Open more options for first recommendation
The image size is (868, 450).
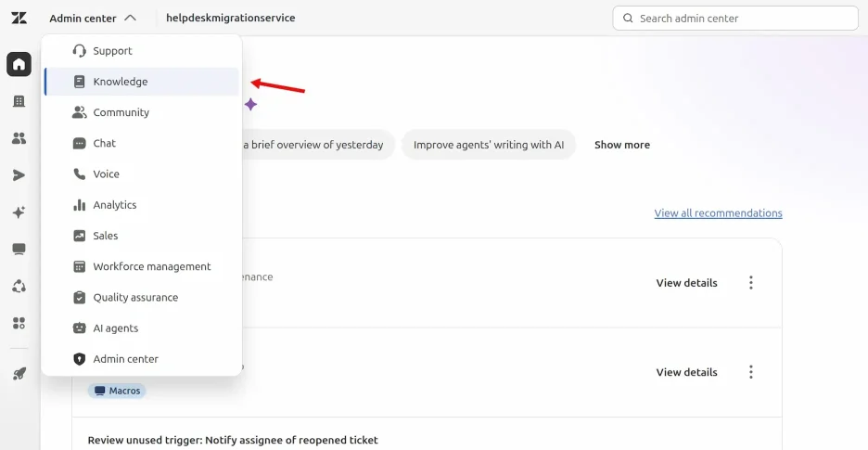click(x=750, y=283)
